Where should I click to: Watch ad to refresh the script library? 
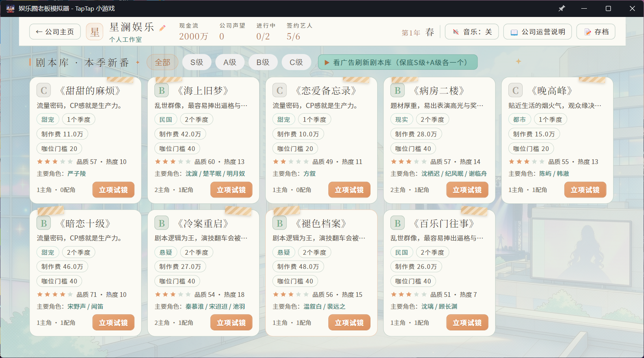click(398, 62)
